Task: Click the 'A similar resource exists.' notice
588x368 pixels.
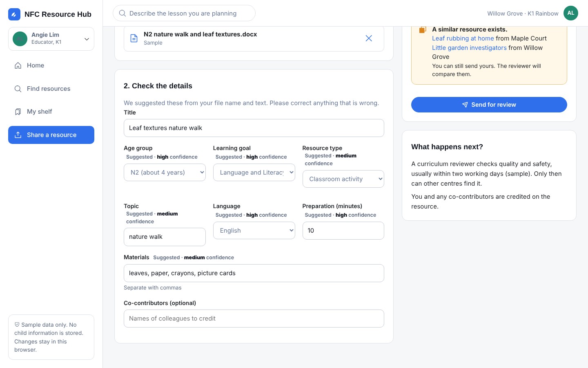Action: click(x=470, y=29)
